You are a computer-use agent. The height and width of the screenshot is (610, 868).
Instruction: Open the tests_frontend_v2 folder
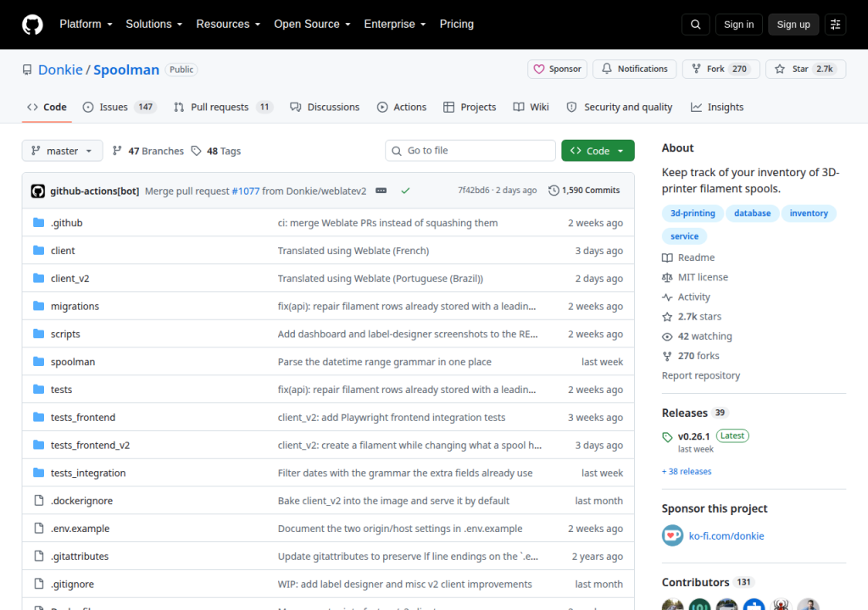[90, 445]
